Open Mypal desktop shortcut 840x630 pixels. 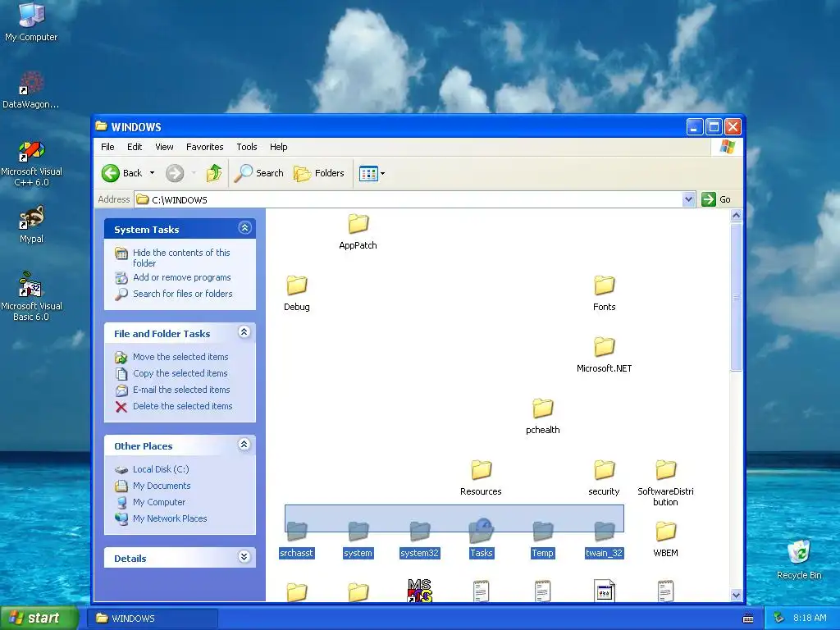[x=31, y=225]
